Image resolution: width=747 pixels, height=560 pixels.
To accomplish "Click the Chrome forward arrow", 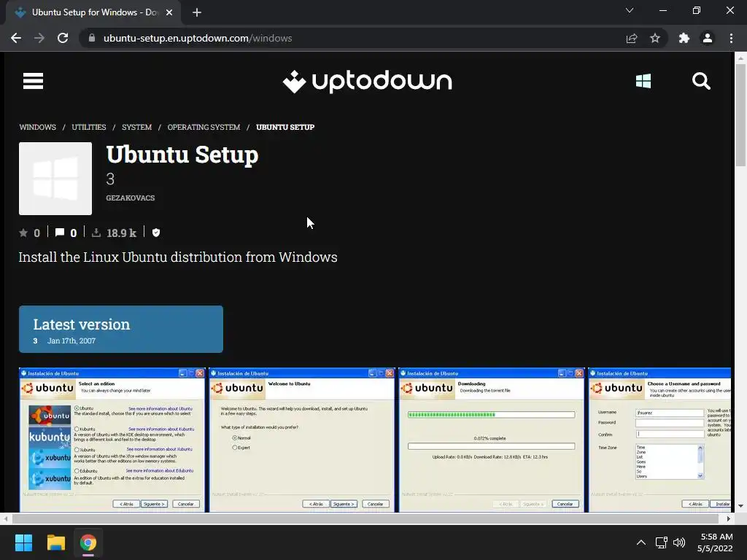I will click(39, 38).
